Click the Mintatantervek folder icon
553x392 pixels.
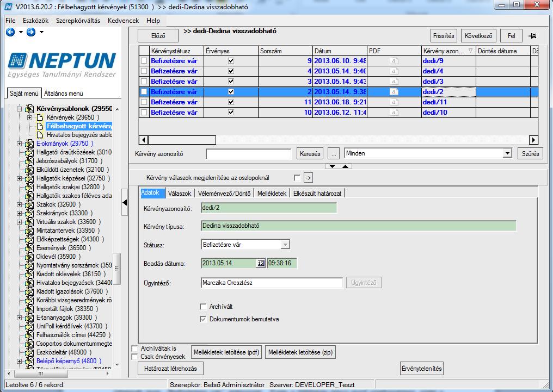coord(29,231)
